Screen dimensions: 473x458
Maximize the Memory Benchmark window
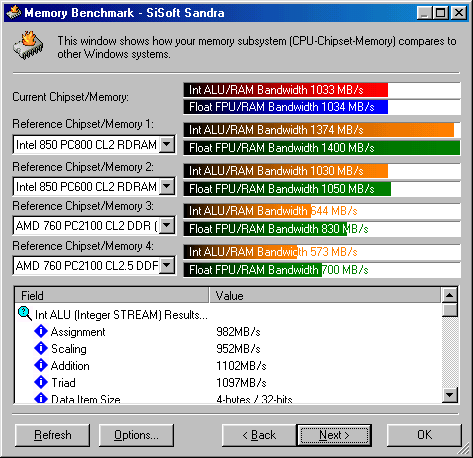440,13
